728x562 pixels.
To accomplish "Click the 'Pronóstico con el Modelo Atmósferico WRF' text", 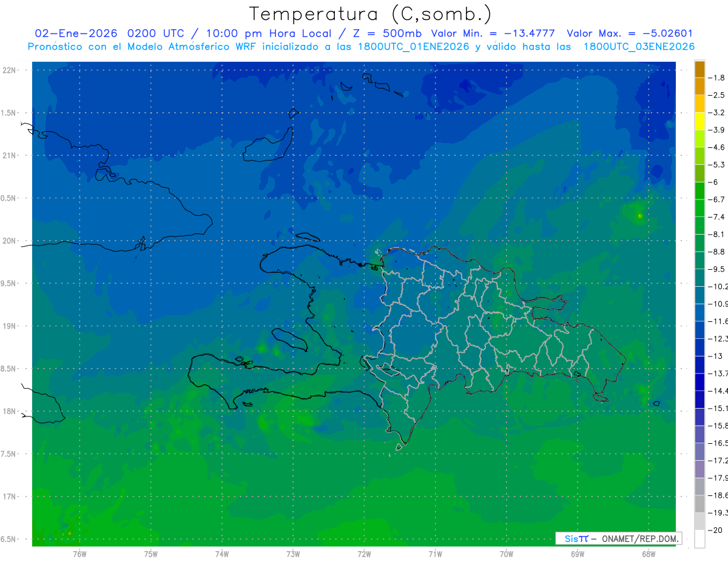I will tap(143, 47).
